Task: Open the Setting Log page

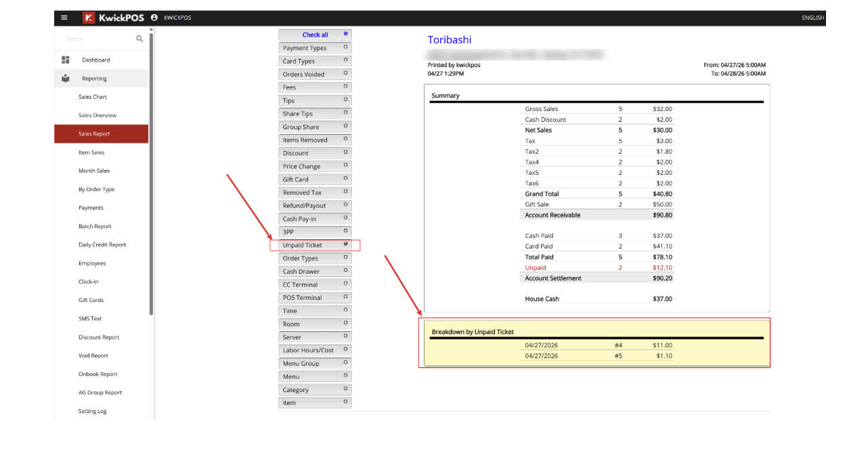Action: tap(101, 411)
